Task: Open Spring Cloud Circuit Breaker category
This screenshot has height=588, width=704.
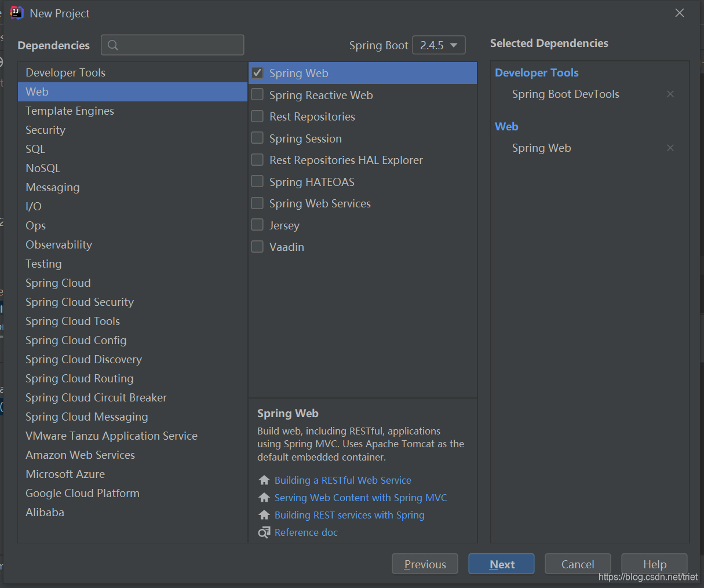Action: [x=133, y=397]
